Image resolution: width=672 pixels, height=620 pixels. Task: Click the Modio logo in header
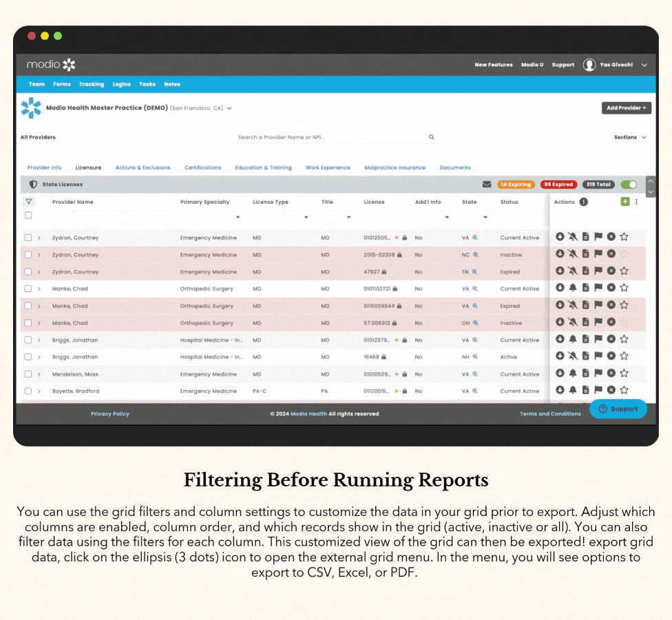tap(51, 65)
